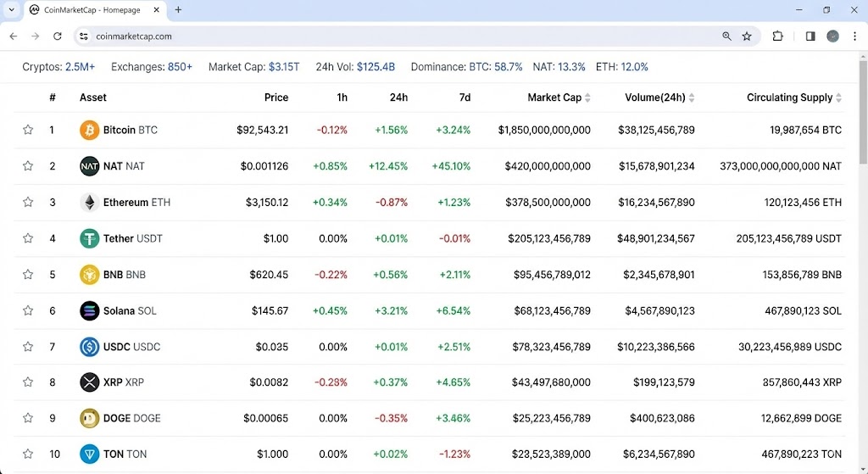Toggle the browser side panel icon
Image resolution: width=868 pixels, height=474 pixels.
[x=810, y=36]
